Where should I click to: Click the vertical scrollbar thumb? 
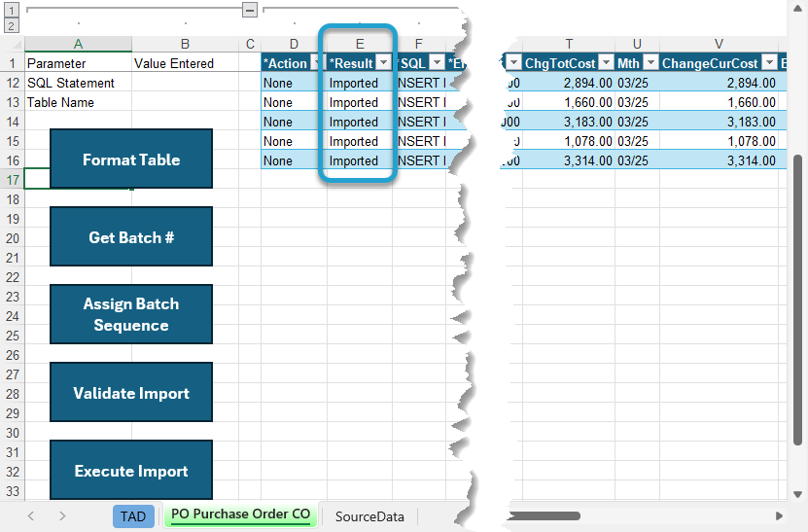(x=797, y=300)
